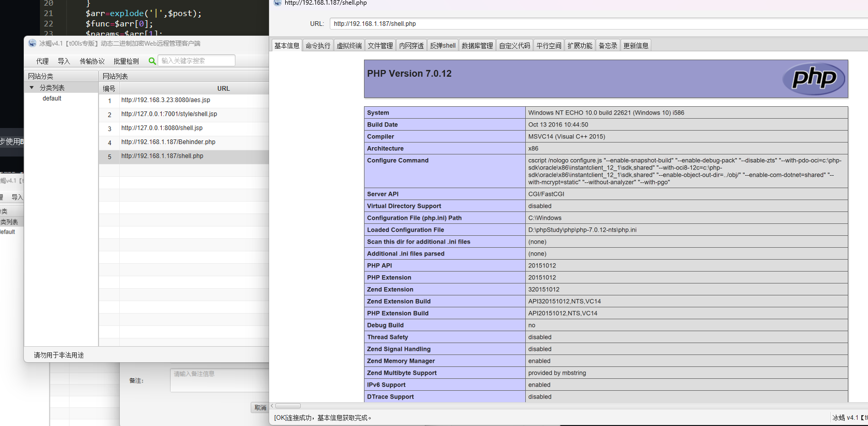
Task: Click the IPv6 Support row label
Action: (386, 385)
